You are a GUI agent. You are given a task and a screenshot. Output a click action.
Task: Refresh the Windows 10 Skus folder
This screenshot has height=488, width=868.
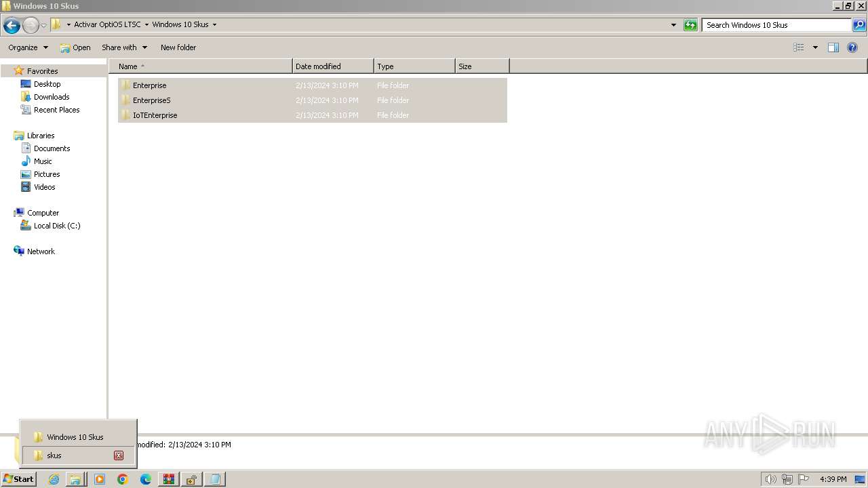690,25
